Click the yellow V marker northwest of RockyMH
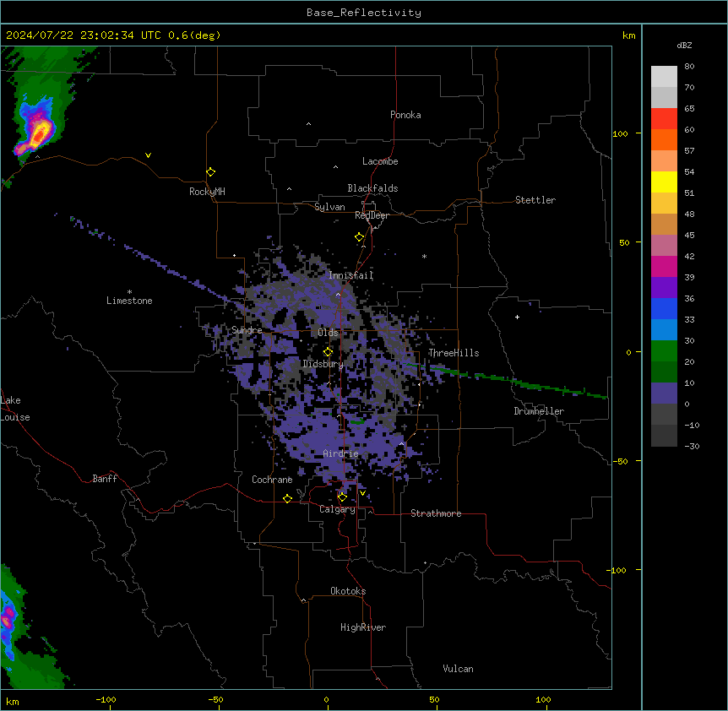Viewport: 728px width, 711px height. tap(148, 155)
